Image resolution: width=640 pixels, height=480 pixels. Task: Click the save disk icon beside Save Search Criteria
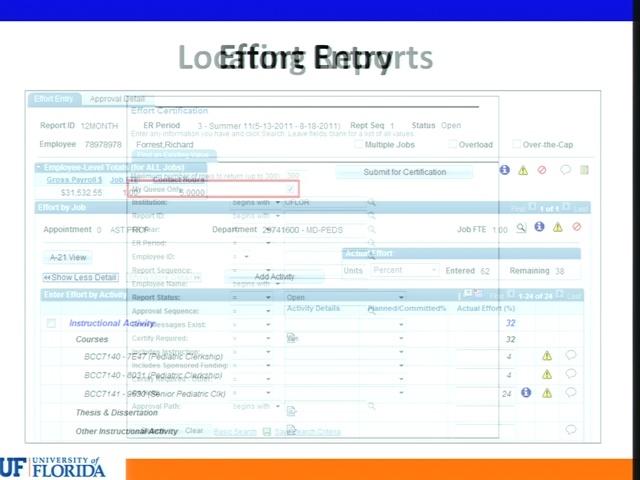[x=267, y=431]
